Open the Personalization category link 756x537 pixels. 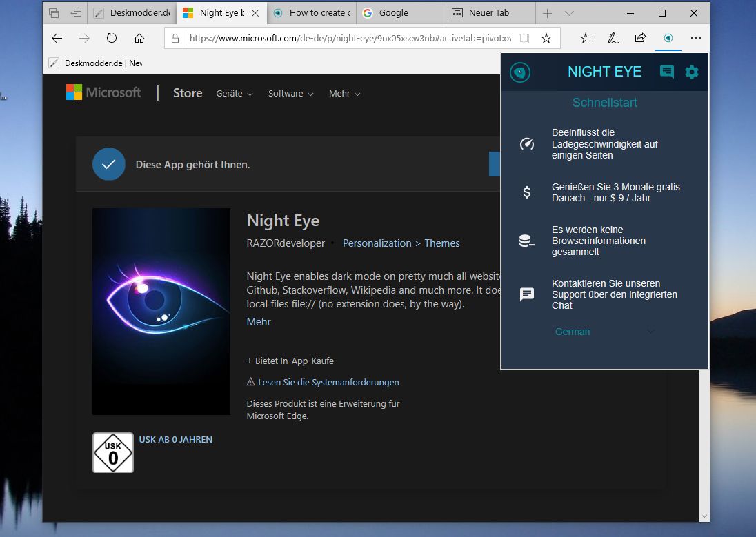click(x=377, y=243)
